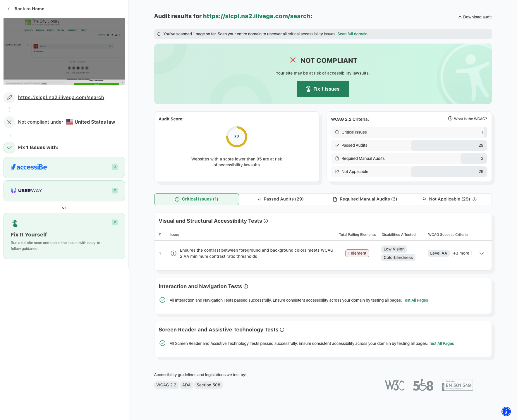This screenshot has height=420, width=517.
Task: Click the Passed Audits 29 progress bar
Action: [449, 145]
